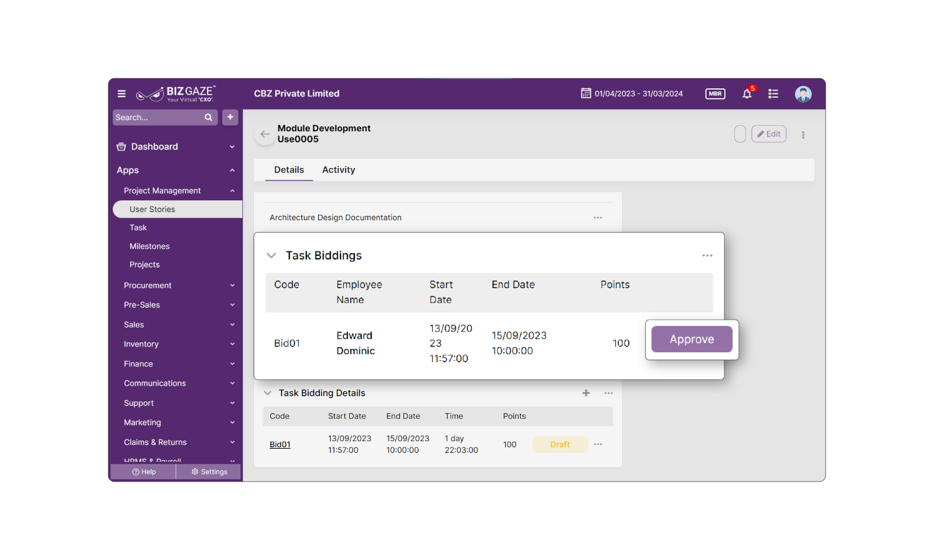The image size is (934, 560).
Task: Open the Help button
Action: (144, 472)
